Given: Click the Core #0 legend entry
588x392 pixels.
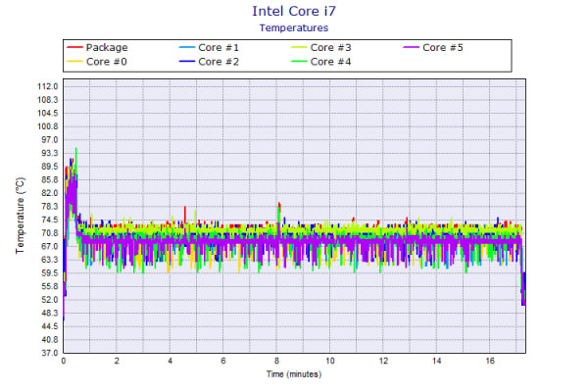Looking at the screenshot, I should pos(97,62).
